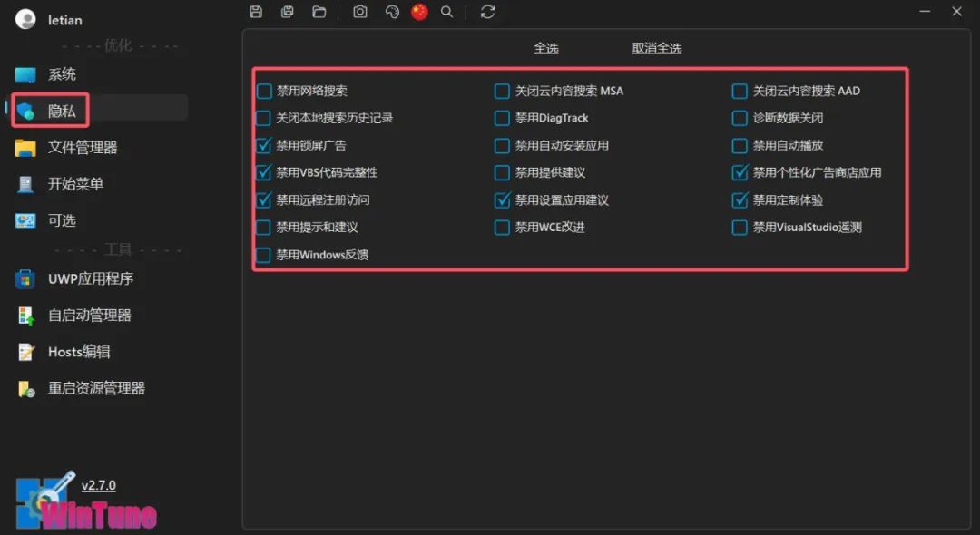The width and height of the screenshot is (980, 535).
Task: Click the 全选 link
Action: coord(546,48)
